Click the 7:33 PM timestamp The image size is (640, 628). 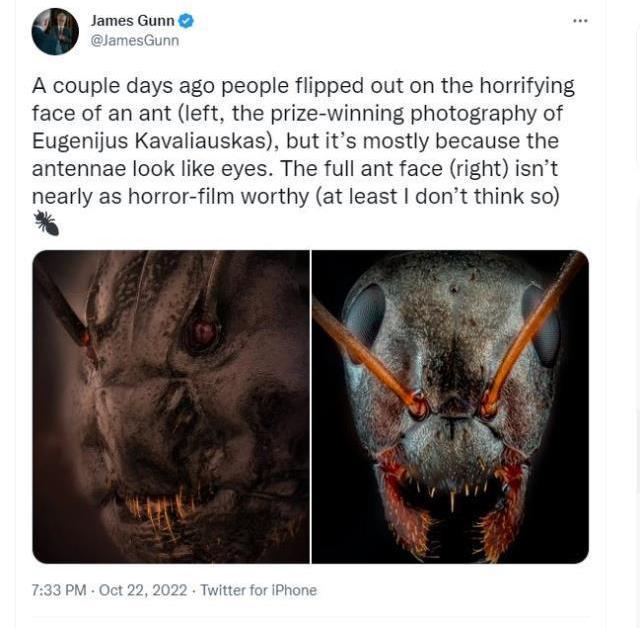59,590
